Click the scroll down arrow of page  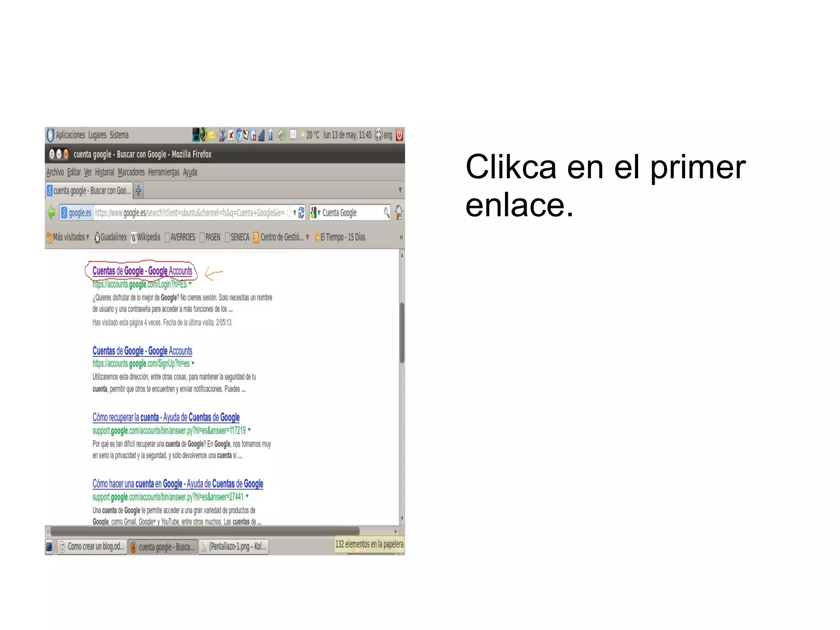pyautogui.click(x=402, y=519)
